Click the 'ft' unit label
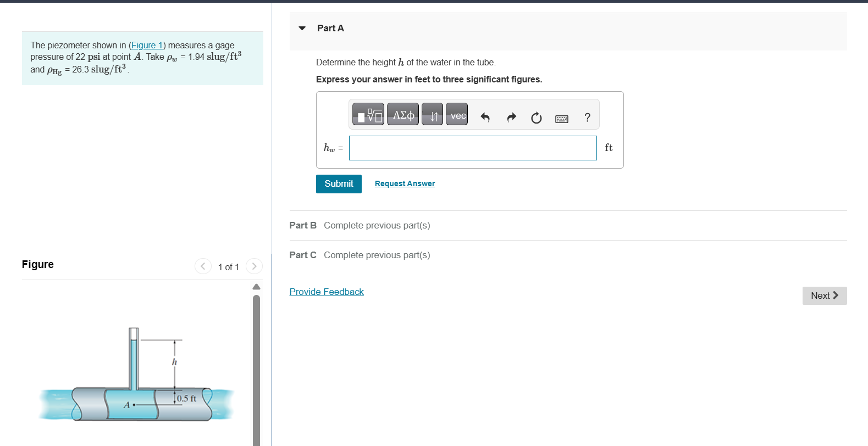868x446 pixels. point(609,147)
